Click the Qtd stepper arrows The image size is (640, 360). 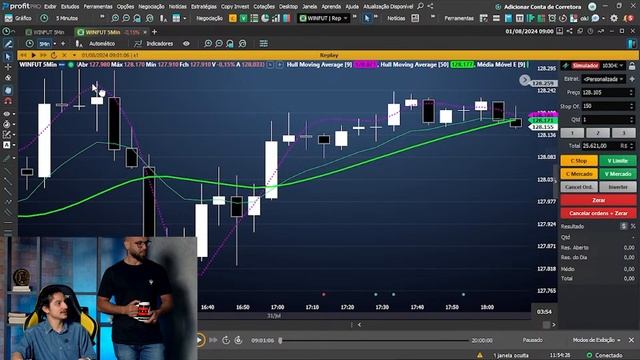click(631, 120)
